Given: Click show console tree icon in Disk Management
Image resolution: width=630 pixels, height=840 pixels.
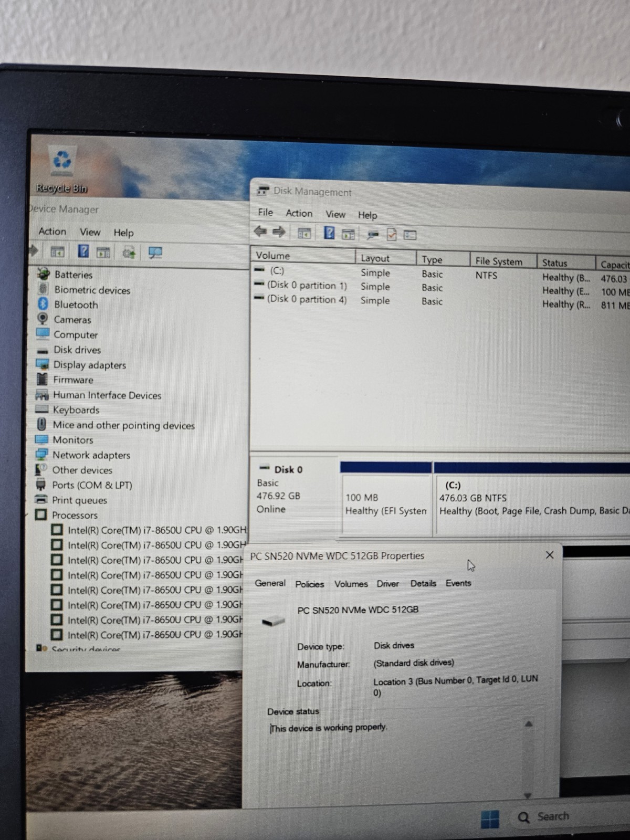Looking at the screenshot, I should pos(304,234).
